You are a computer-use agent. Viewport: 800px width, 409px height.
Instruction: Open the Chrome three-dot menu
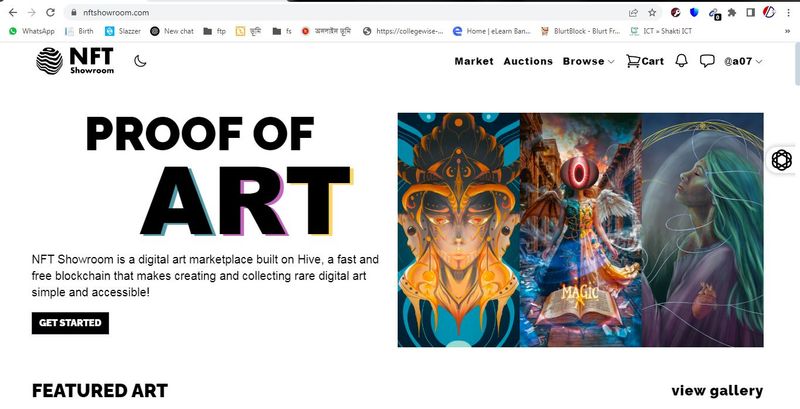(x=788, y=12)
